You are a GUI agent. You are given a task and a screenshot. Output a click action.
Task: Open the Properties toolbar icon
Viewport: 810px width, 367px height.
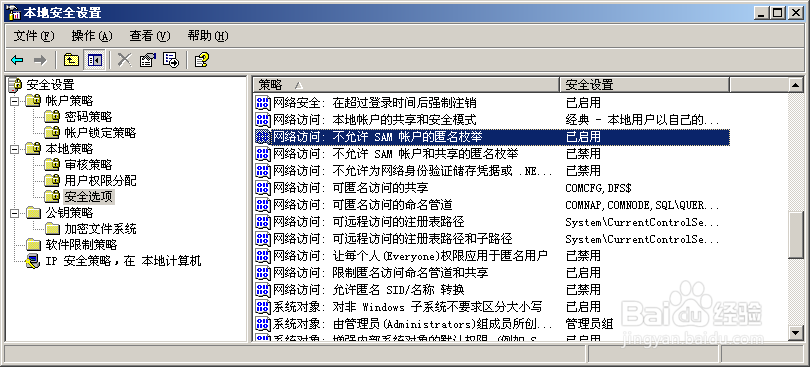pos(148,60)
